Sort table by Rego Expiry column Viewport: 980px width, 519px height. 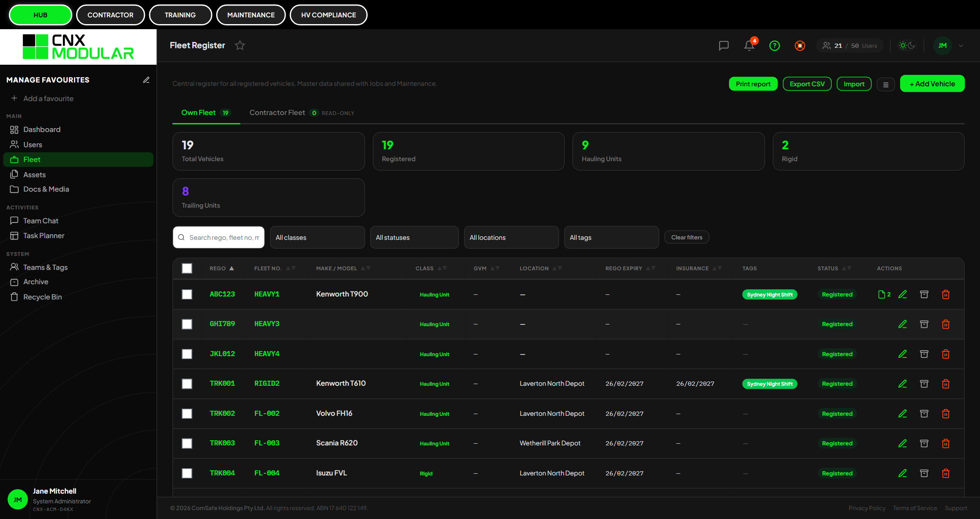pyautogui.click(x=630, y=268)
